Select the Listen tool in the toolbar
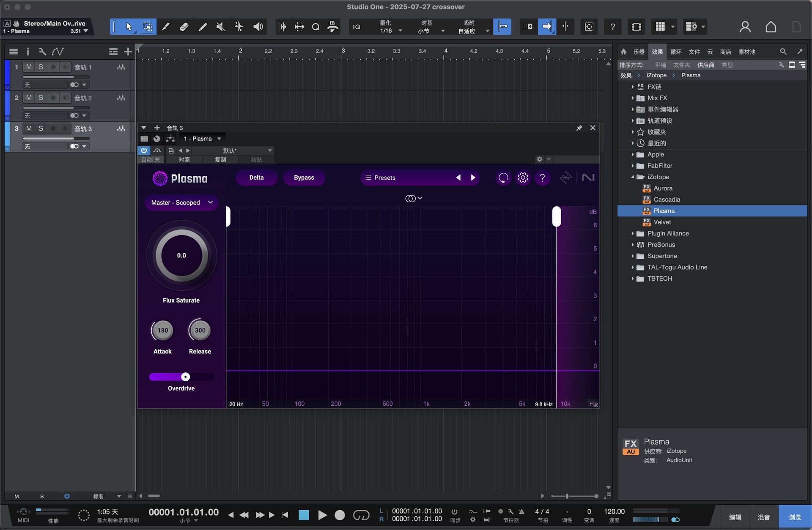Image resolution: width=812 pixels, height=530 pixels. 258,27
